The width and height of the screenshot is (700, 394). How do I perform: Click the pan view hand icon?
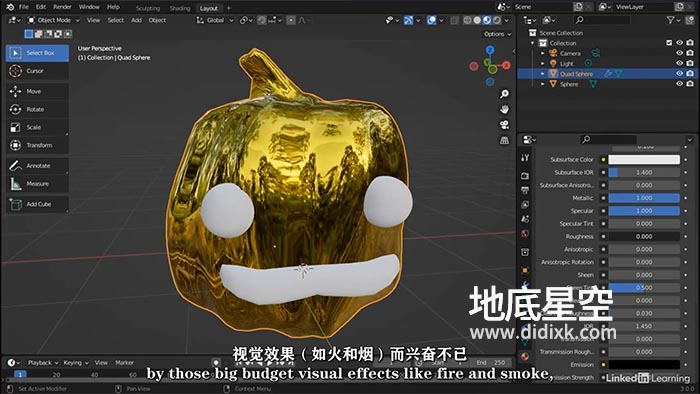click(x=504, y=109)
